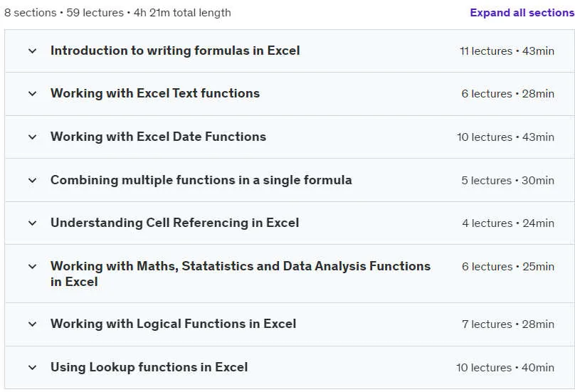Expand chevron for Combining multiple functions section
Image resolution: width=575 pixels, height=392 pixels.
click(32, 181)
